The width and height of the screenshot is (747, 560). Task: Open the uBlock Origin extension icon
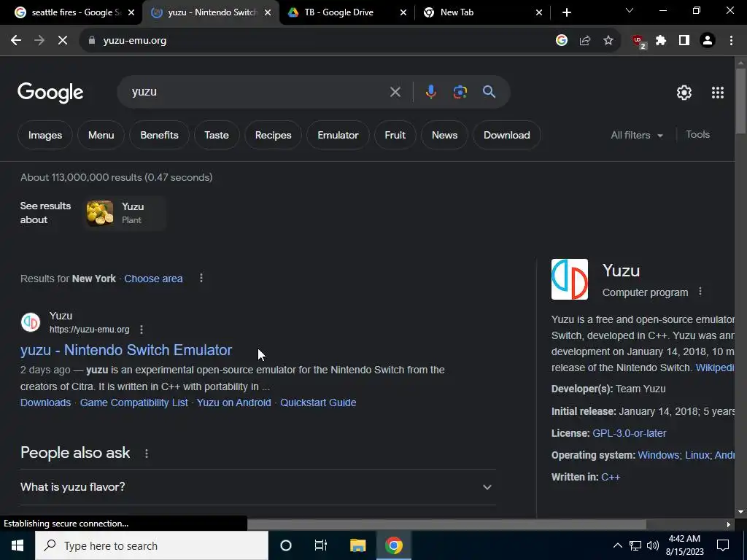638,41
